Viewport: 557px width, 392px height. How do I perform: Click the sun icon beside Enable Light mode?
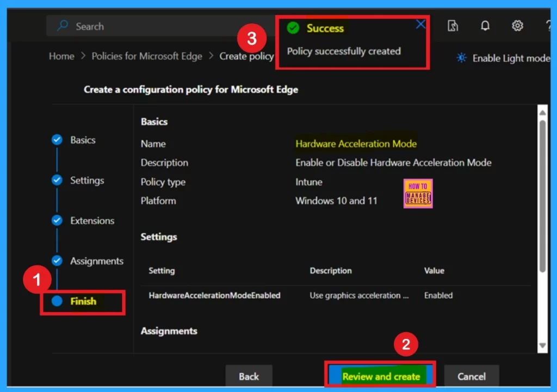click(x=461, y=58)
